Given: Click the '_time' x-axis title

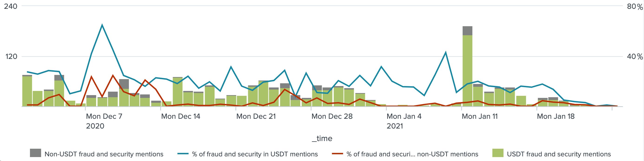Looking at the screenshot, I should coord(322,138).
